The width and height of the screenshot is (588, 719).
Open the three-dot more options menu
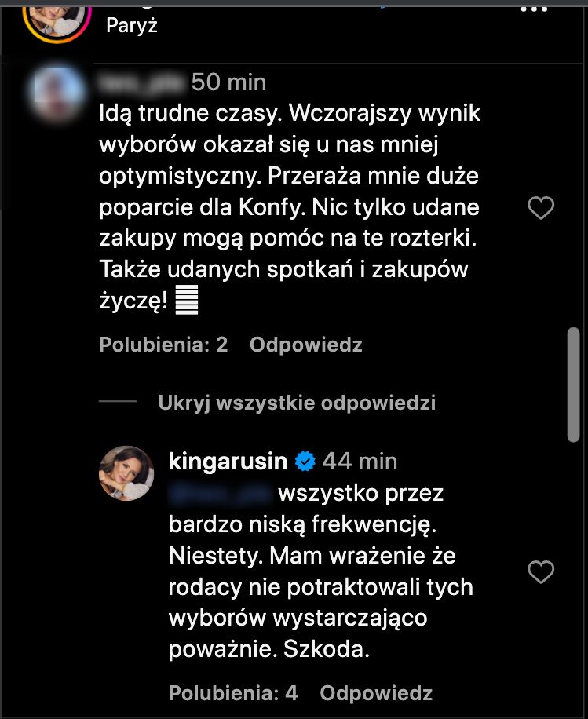(535, 8)
